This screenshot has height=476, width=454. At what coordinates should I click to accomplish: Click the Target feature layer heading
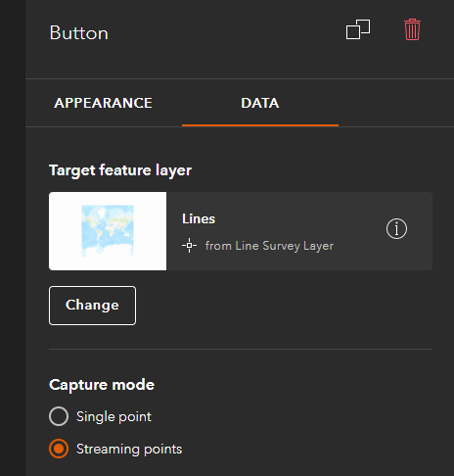click(120, 170)
